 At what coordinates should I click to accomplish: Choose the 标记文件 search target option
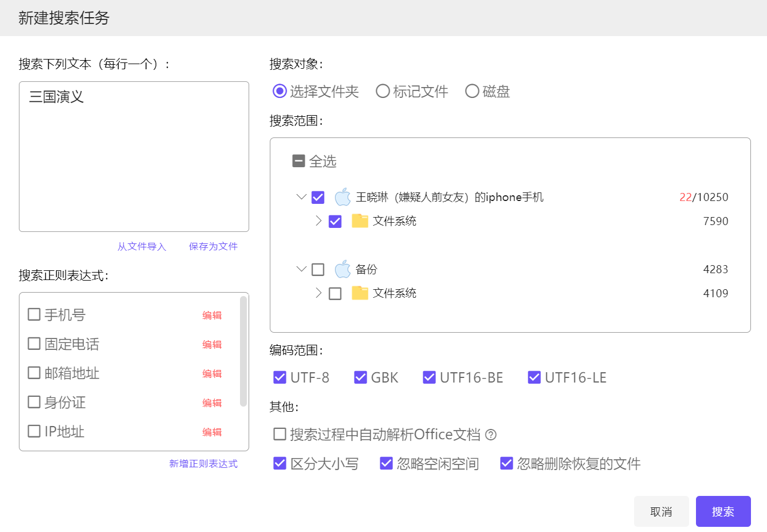tap(383, 92)
